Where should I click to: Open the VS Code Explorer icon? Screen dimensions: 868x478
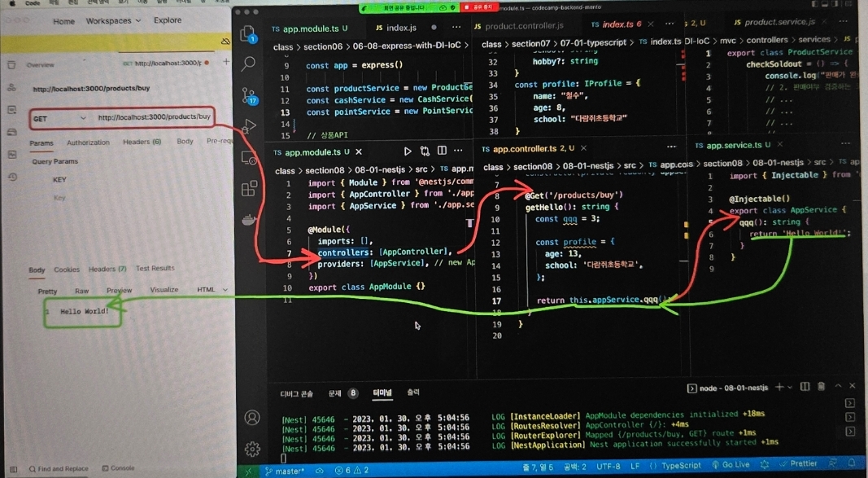click(249, 35)
